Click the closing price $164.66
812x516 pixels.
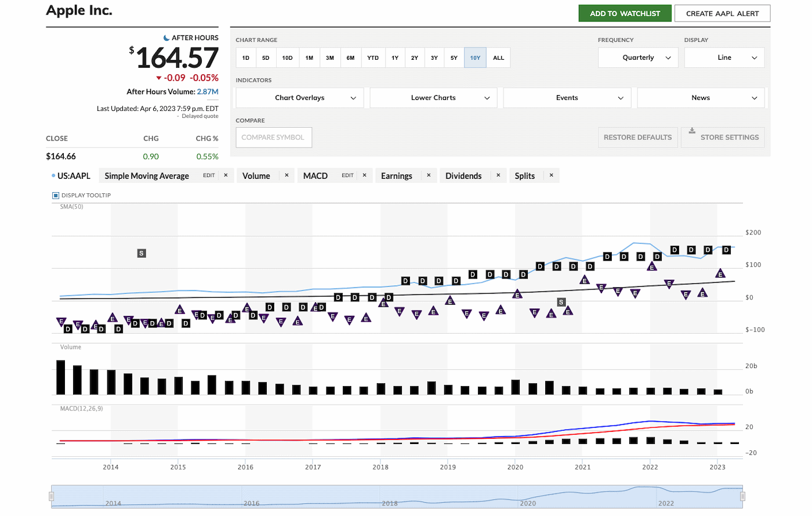click(x=61, y=157)
